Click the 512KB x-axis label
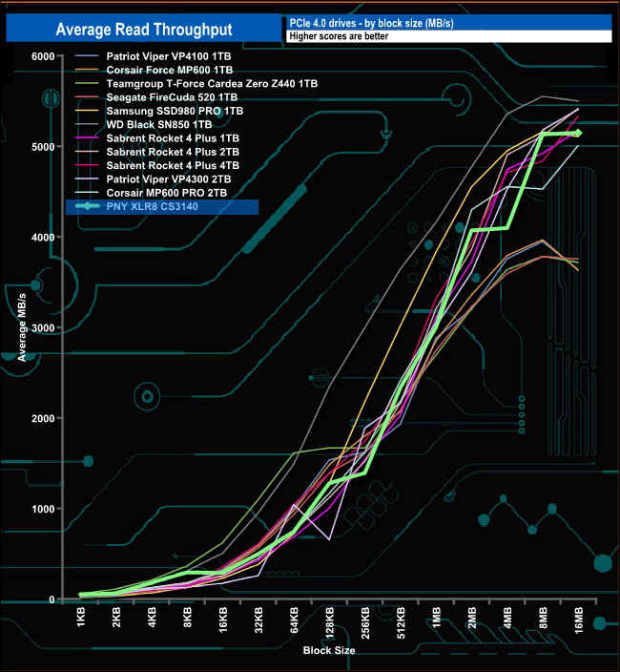 point(401,622)
